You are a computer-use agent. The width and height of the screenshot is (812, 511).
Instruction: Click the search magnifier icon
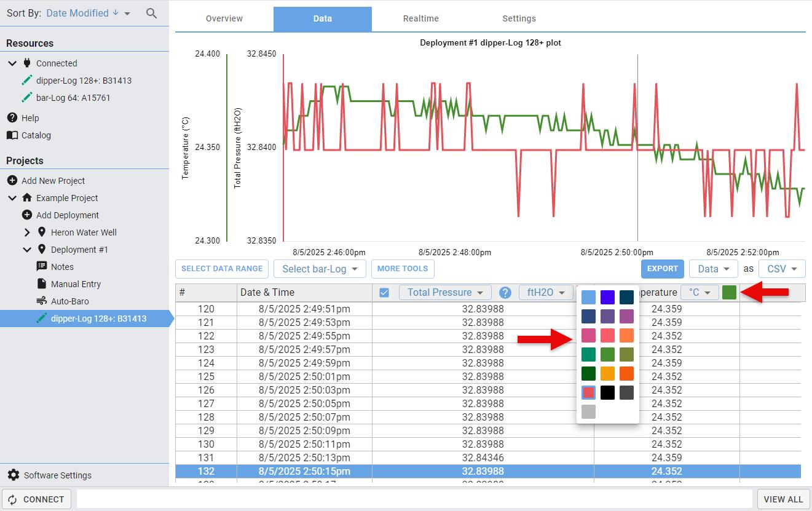click(151, 13)
